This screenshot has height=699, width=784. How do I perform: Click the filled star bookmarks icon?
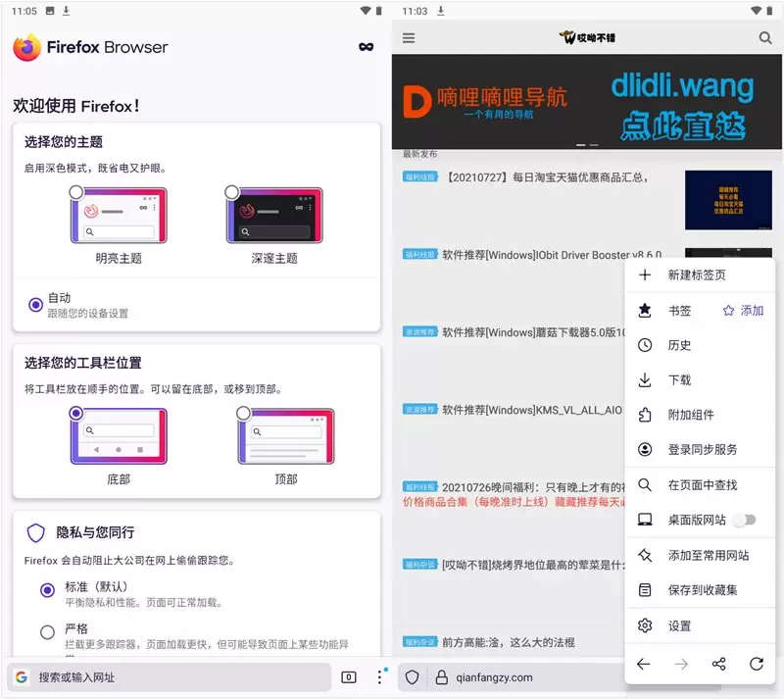tap(645, 310)
